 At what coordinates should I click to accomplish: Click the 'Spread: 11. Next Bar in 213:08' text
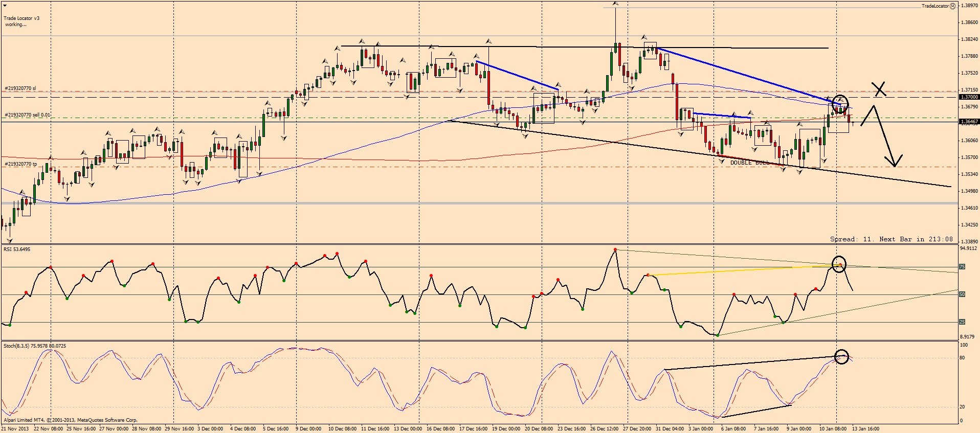coord(892,239)
